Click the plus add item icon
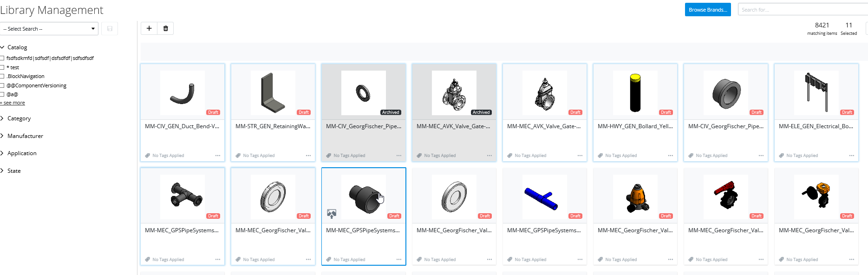Screen dimensions: 868x275 coord(149,28)
